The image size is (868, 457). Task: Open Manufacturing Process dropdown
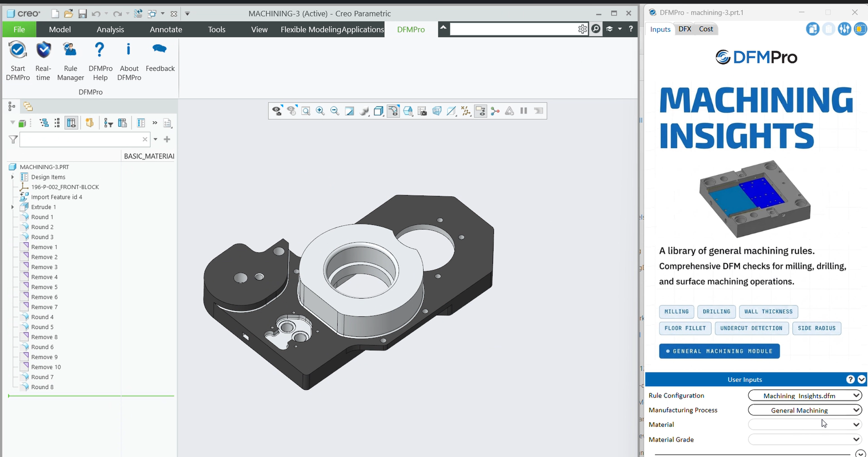(x=805, y=410)
